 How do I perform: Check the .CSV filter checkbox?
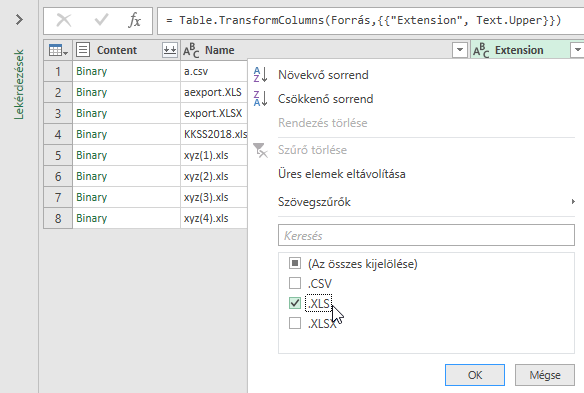pyautogui.click(x=295, y=283)
